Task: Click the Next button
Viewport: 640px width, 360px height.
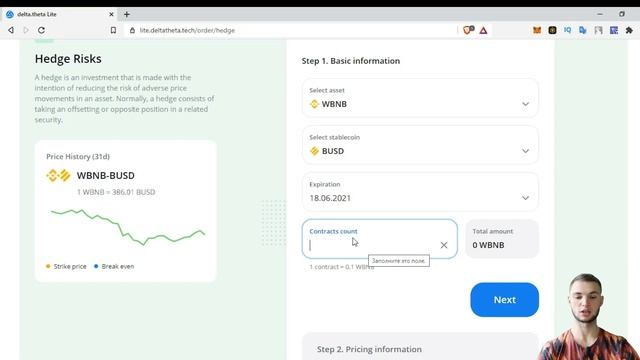Action: [504, 300]
